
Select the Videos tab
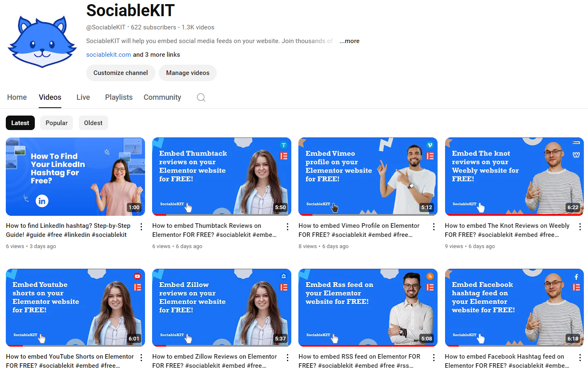pos(50,97)
